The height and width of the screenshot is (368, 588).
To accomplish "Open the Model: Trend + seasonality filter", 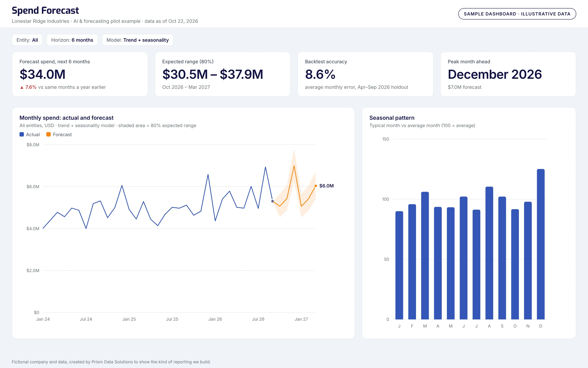I will pyautogui.click(x=137, y=40).
